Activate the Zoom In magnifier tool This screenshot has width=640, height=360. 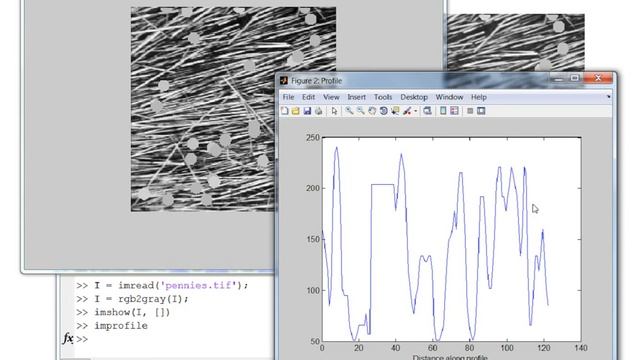(349, 111)
